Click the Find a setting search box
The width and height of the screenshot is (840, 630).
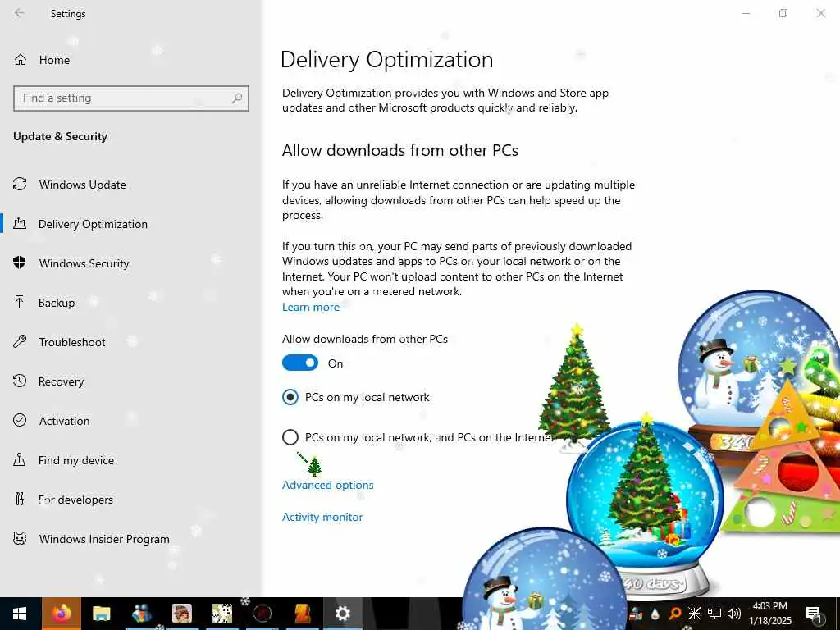coord(130,98)
